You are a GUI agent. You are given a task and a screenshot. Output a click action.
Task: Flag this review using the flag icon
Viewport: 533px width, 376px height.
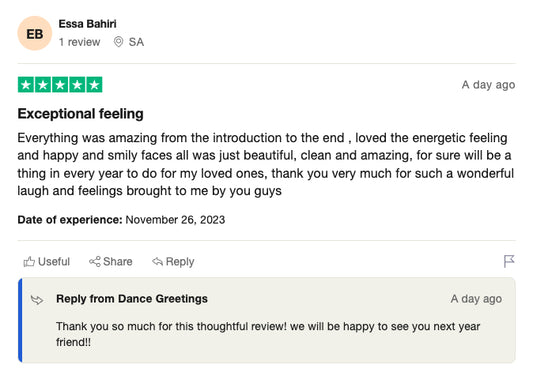tap(509, 261)
